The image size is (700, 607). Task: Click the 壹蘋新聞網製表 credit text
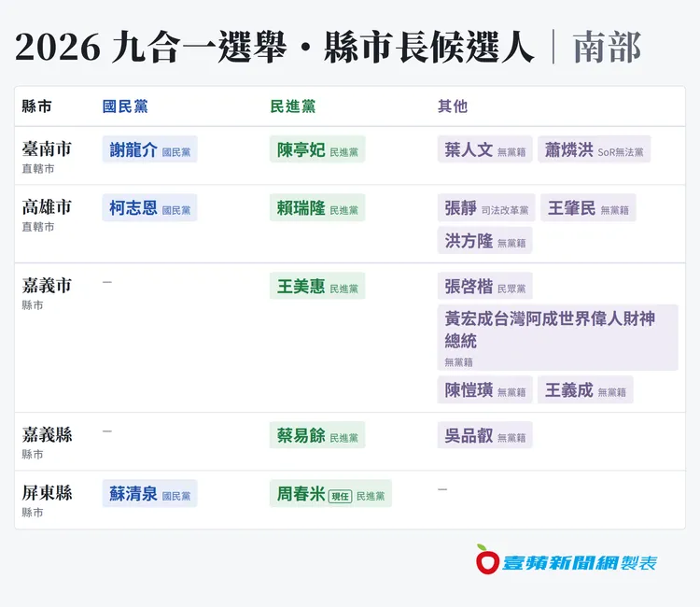(x=580, y=563)
